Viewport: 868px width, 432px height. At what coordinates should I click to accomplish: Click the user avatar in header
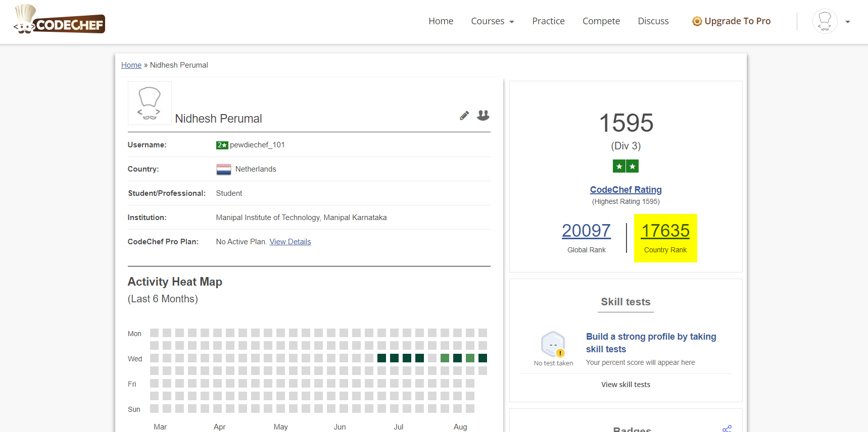(x=825, y=21)
